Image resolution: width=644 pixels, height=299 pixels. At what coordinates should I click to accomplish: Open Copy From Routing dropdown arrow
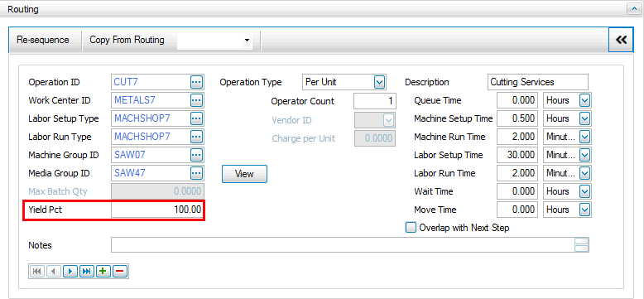click(x=247, y=41)
